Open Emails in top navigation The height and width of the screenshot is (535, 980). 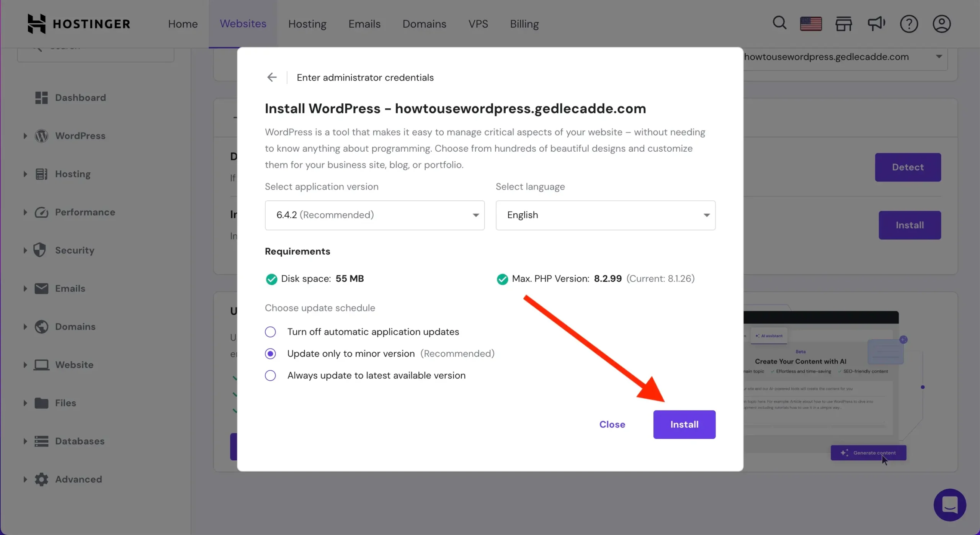pos(364,24)
